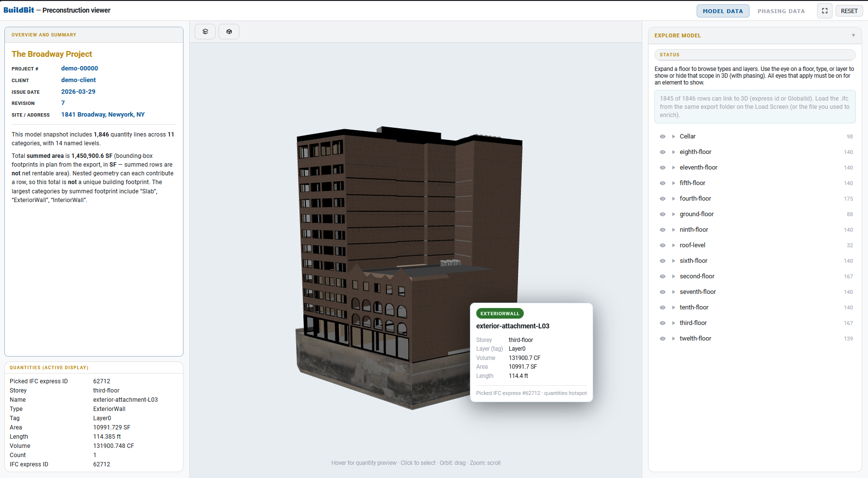Screen dimensions: 868x478
Task: Expand the eleventh-floor tree arrow
Action: (x=673, y=168)
